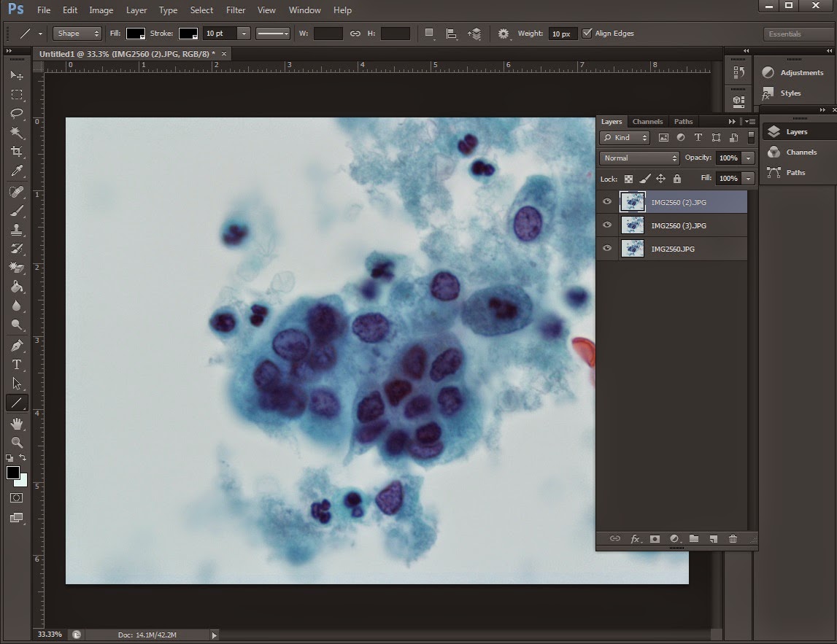837x644 pixels.
Task: Open the Filter menu
Action: coord(235,9)
